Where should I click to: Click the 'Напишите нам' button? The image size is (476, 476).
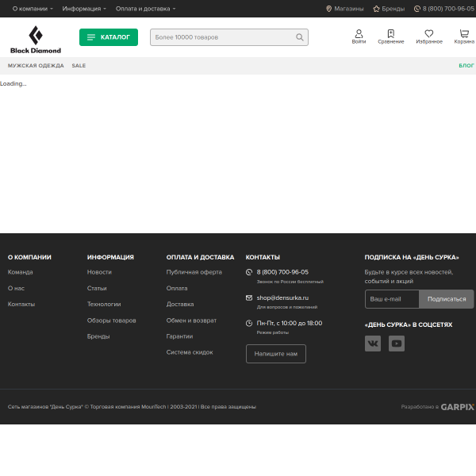pos(275,354)
